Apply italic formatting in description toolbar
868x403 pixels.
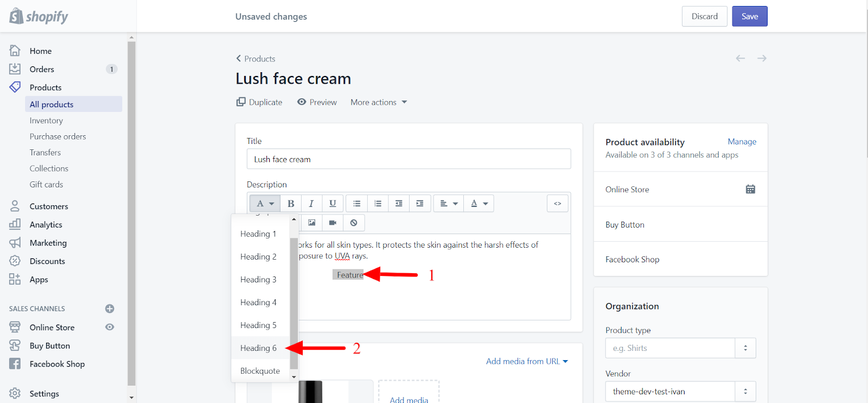click(x=311, y=204)
